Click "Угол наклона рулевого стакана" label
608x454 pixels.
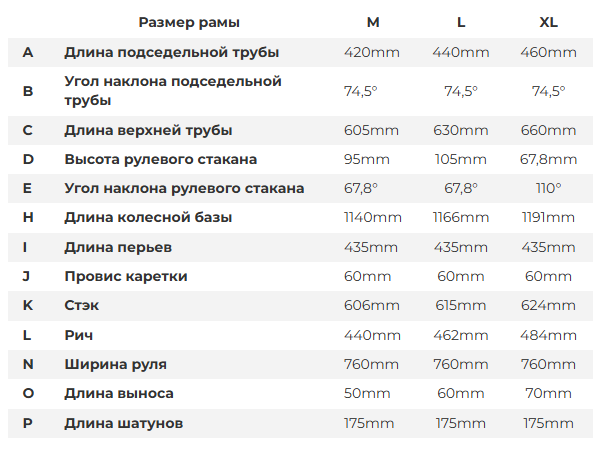tap(184, 188)
